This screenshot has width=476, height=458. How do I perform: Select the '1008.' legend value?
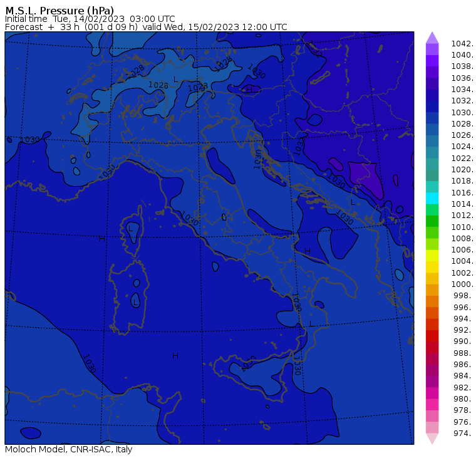coord(462,239)
